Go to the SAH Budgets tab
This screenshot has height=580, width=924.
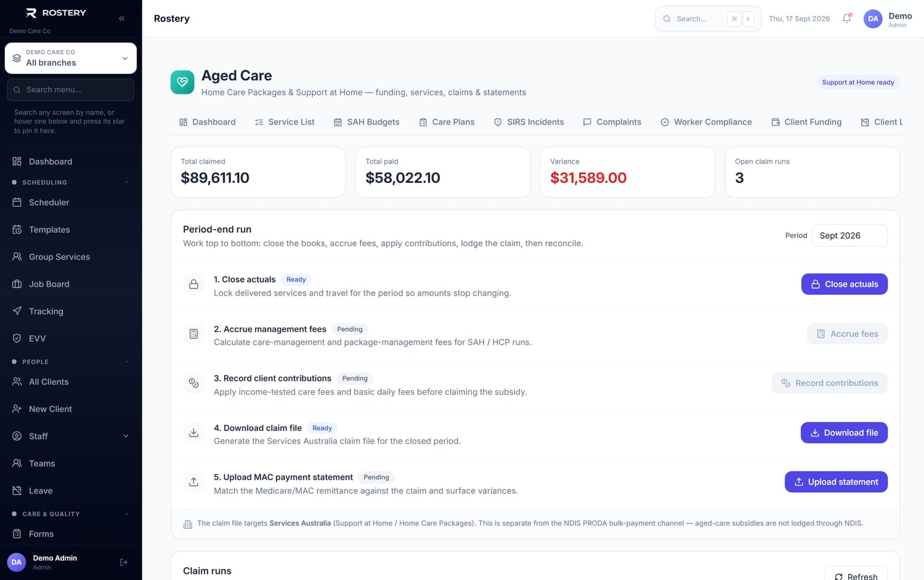click(367, 122)
